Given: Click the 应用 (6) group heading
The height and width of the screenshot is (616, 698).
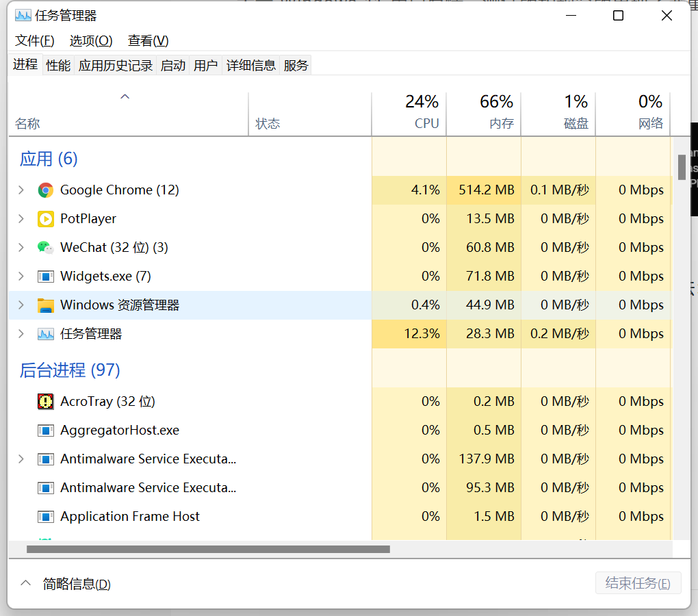Looking at the screenshot, I should (x=49, y=159).
